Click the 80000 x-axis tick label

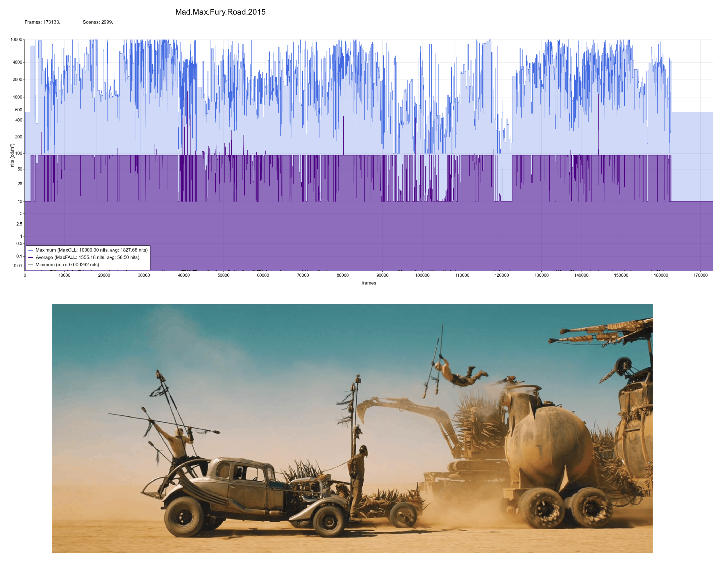pyautogui.click(x=343, y=275)
